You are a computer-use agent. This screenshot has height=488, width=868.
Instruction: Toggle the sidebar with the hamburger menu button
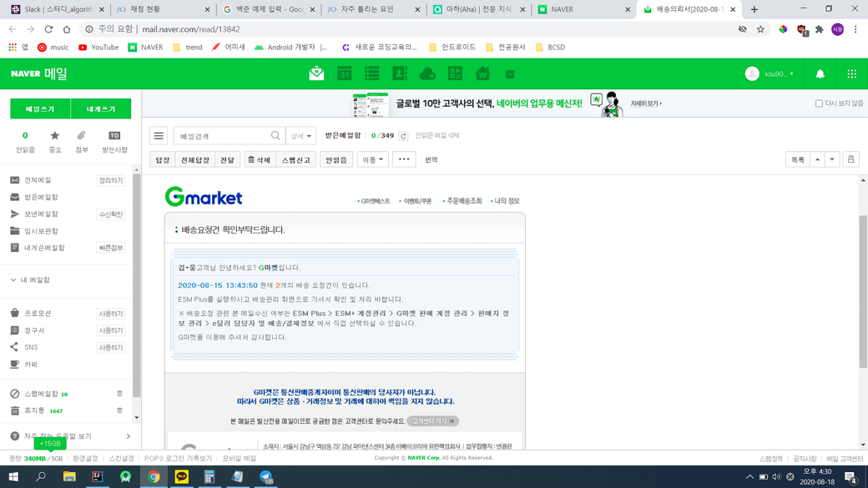pyautogui.click(x=159, y=136)
